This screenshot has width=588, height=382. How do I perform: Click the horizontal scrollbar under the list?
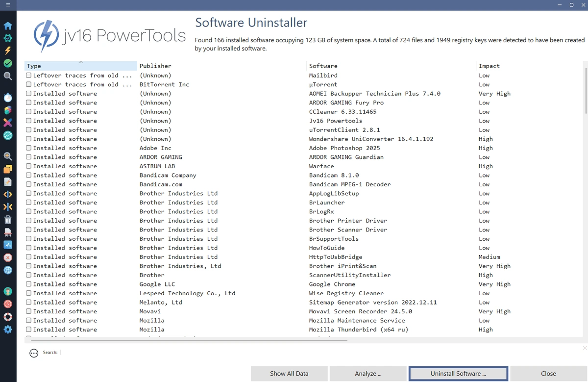190,339
